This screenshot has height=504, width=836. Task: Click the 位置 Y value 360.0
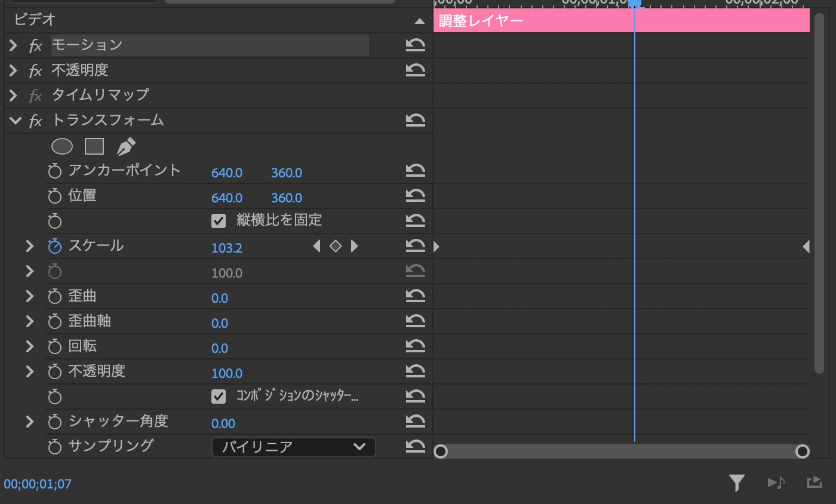287,198
